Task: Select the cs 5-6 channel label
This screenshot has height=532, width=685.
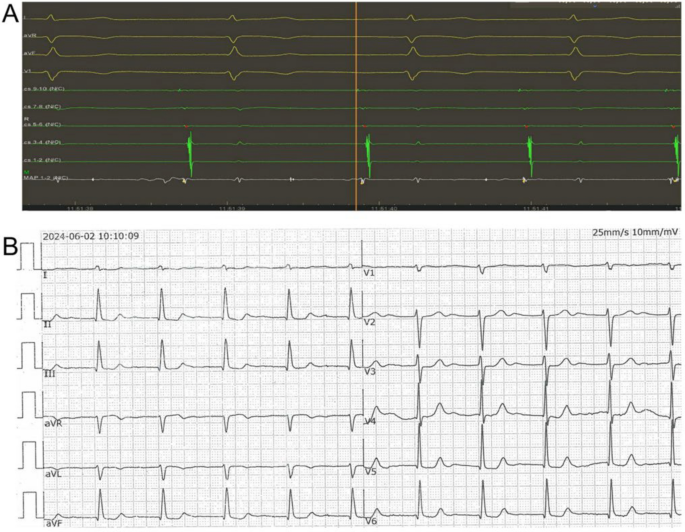Action: click(42, 125)
